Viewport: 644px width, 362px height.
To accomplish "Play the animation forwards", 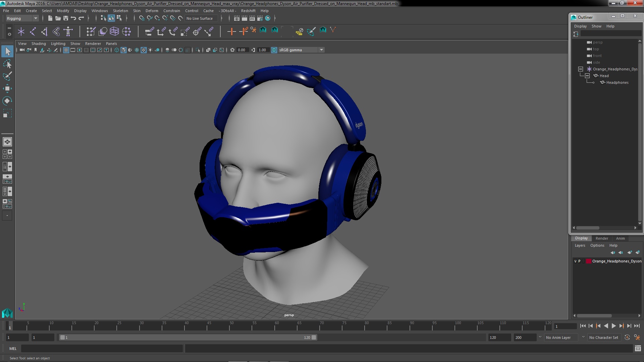I will click(x=613, y=326).
